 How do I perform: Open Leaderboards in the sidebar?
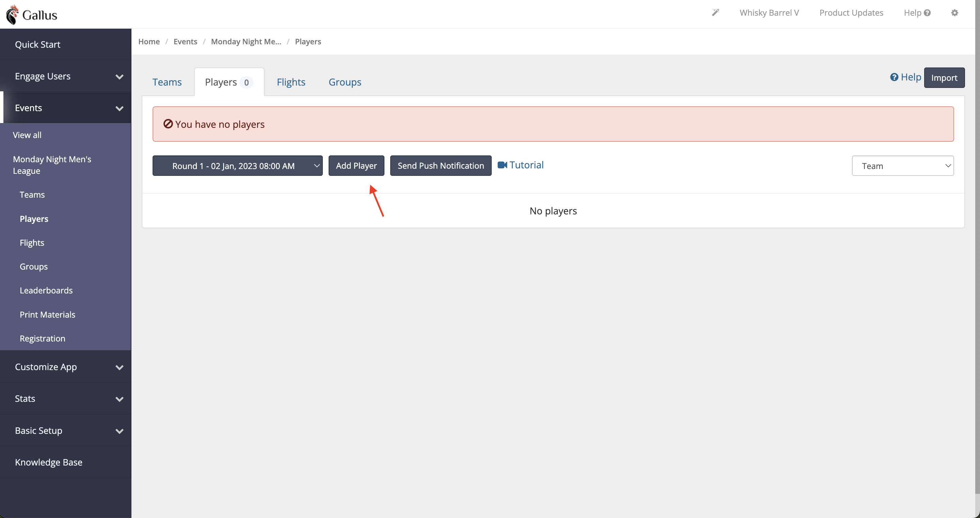(x=46, y=290)
